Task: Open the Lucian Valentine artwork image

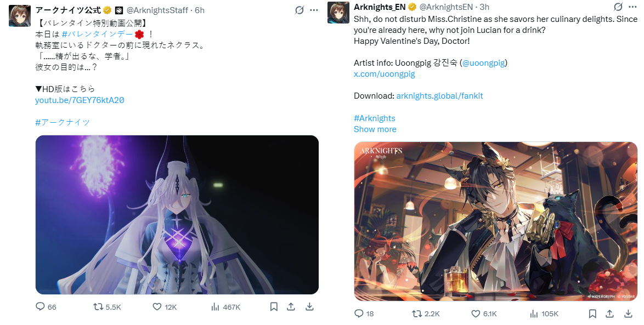Action: pyautogui.click(x=496, y=221)
